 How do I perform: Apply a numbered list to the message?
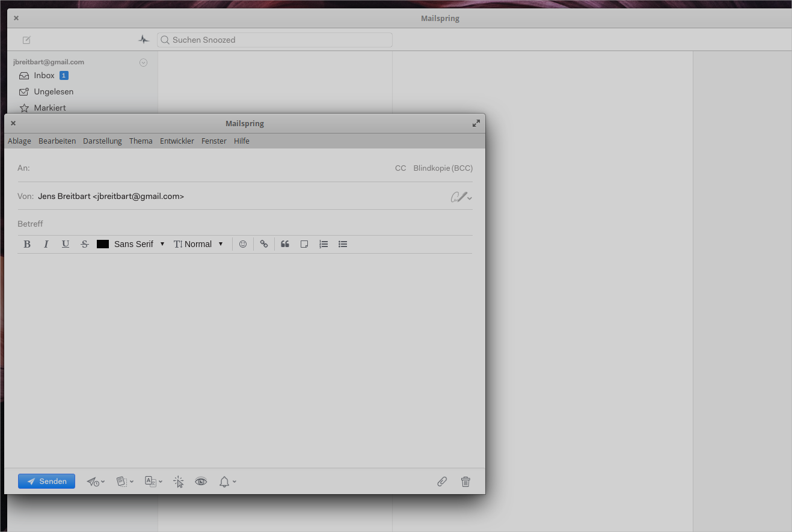[324, 243]
